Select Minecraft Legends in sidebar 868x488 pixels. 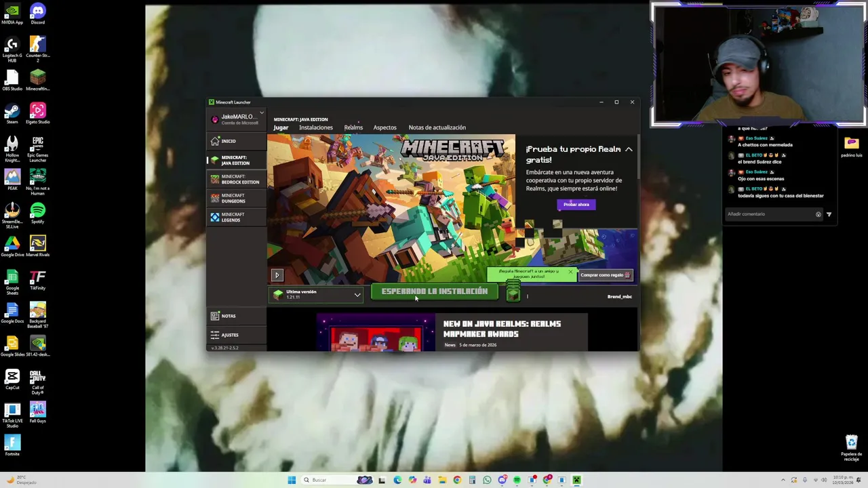235,218
